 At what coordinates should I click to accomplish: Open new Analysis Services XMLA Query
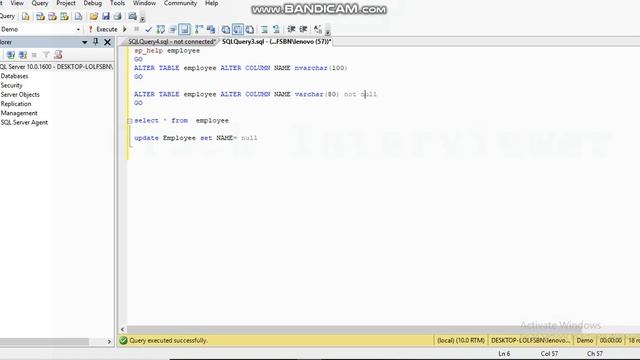(x=64, y=16)
